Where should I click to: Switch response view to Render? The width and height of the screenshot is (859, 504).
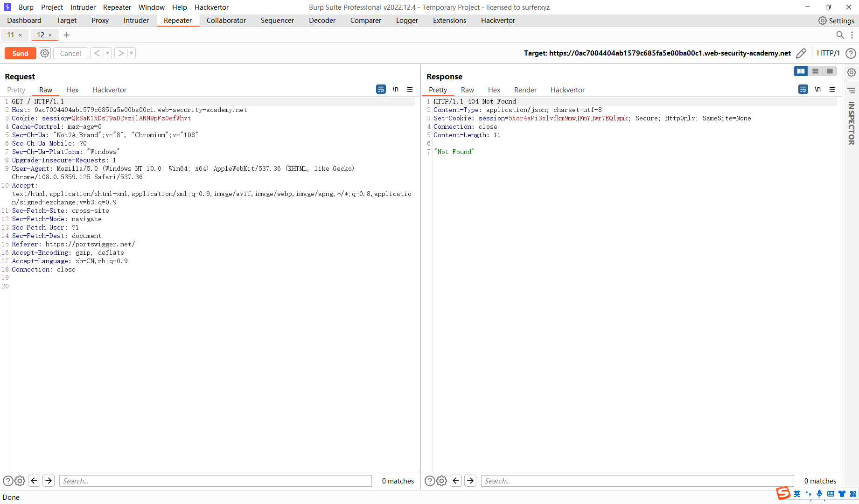[525, 90]
